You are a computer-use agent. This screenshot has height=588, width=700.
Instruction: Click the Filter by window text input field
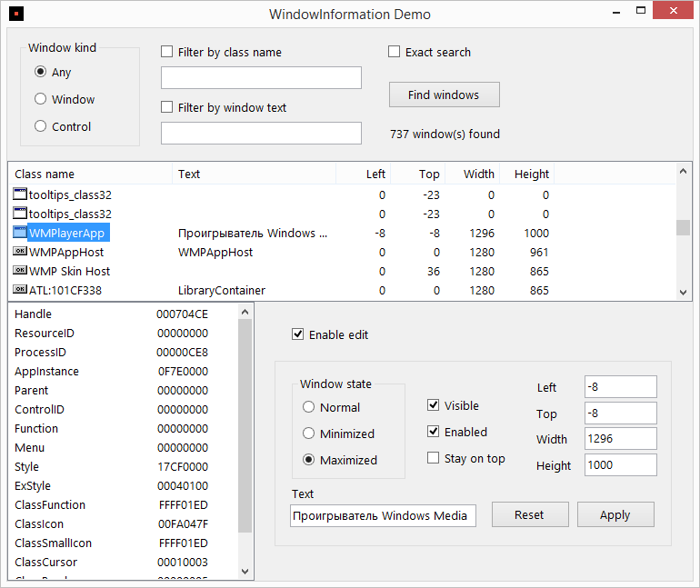(261, 134)
